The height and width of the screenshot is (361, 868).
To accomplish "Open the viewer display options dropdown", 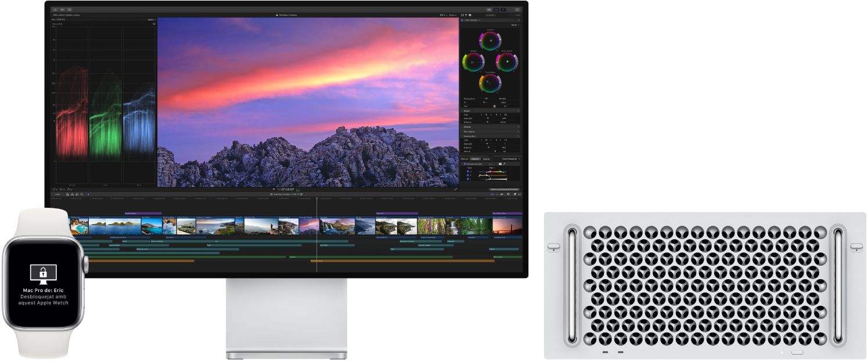I will tap(452, 16).
